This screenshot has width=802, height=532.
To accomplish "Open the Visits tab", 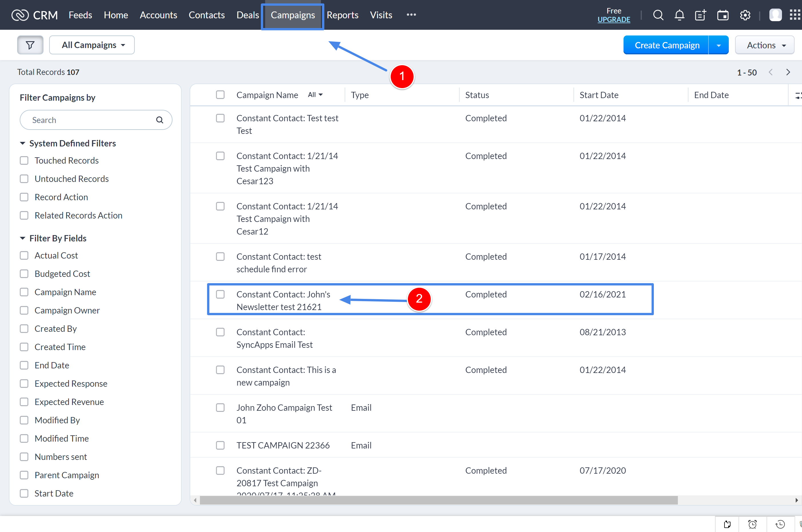I will (x=381, y=15).
